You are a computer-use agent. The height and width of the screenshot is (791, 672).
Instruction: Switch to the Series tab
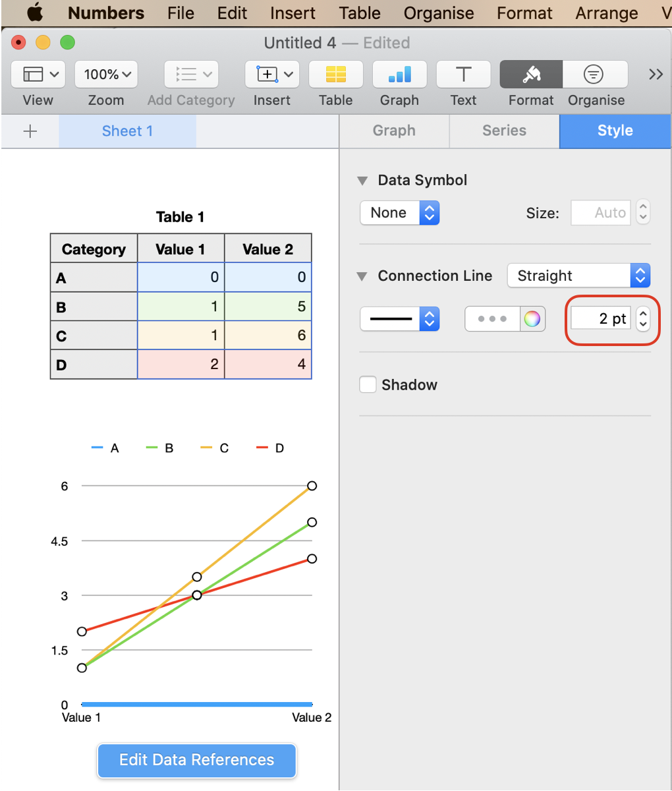[503, 131]
